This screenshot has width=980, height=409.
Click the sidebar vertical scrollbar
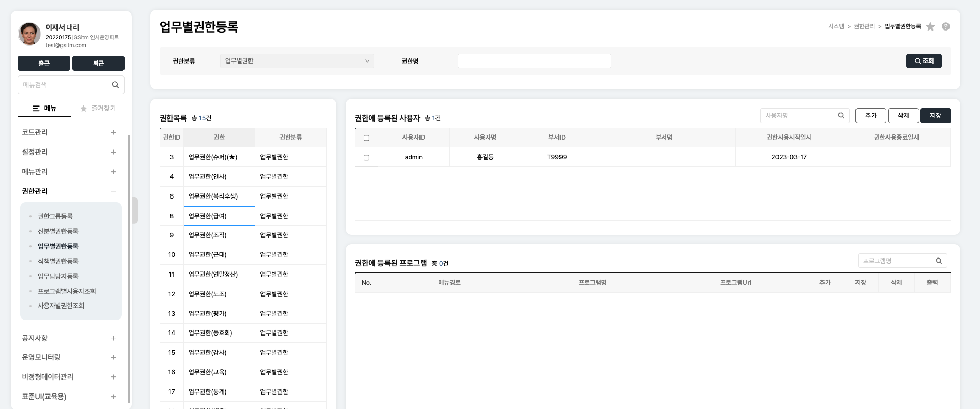point(129,259)
